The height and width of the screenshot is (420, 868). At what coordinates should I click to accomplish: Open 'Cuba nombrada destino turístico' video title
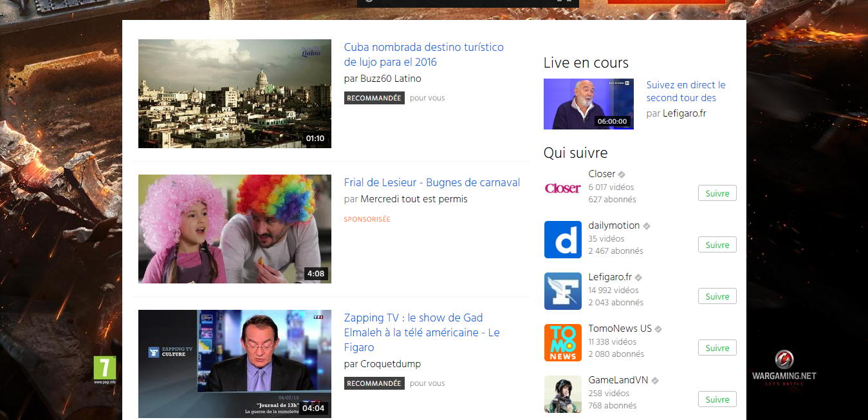[x=424, y=55]
